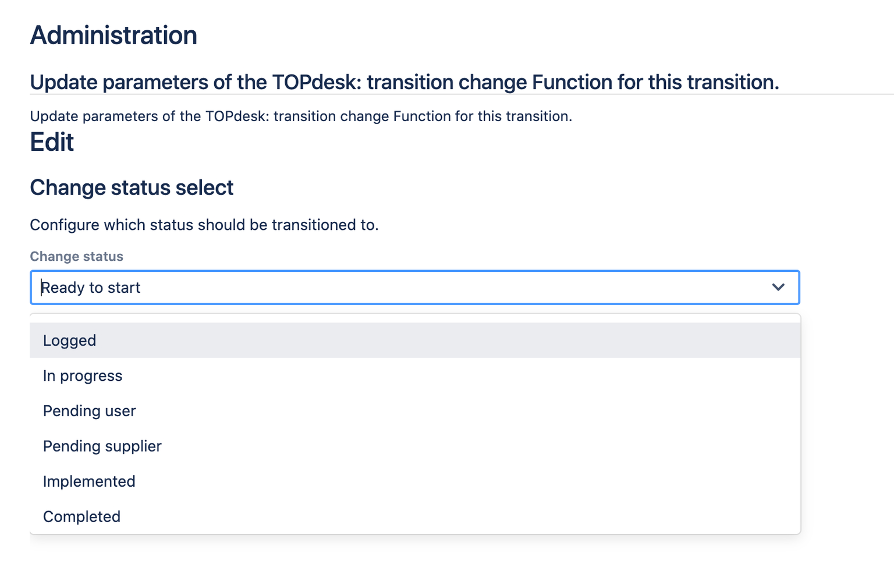Image resolution: width=894 pixels, height=588 pixels.
Task: Click the 'Configure which status' description text
Action: point(204,225)
